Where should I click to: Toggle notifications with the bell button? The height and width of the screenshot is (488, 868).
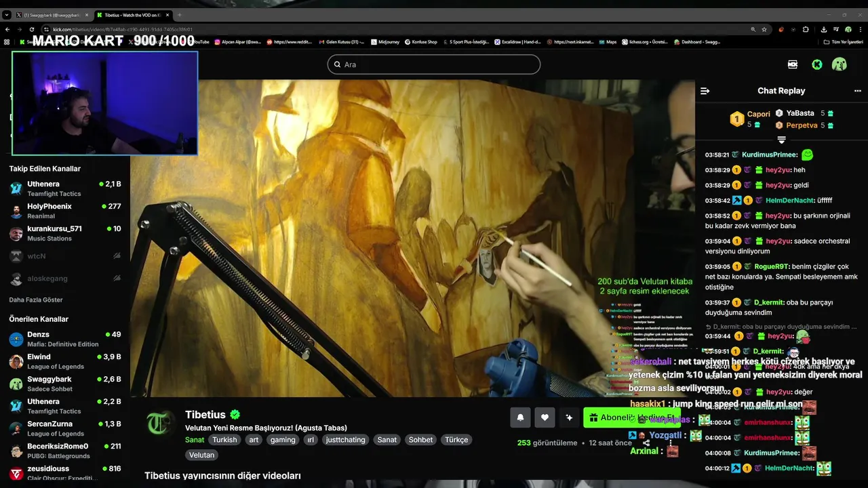(520, 418)
